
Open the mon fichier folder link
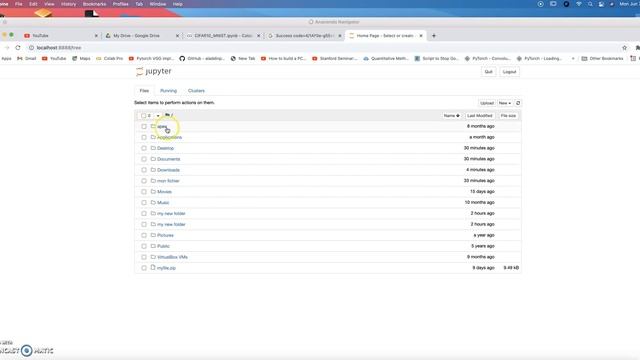tap(168, 181)
